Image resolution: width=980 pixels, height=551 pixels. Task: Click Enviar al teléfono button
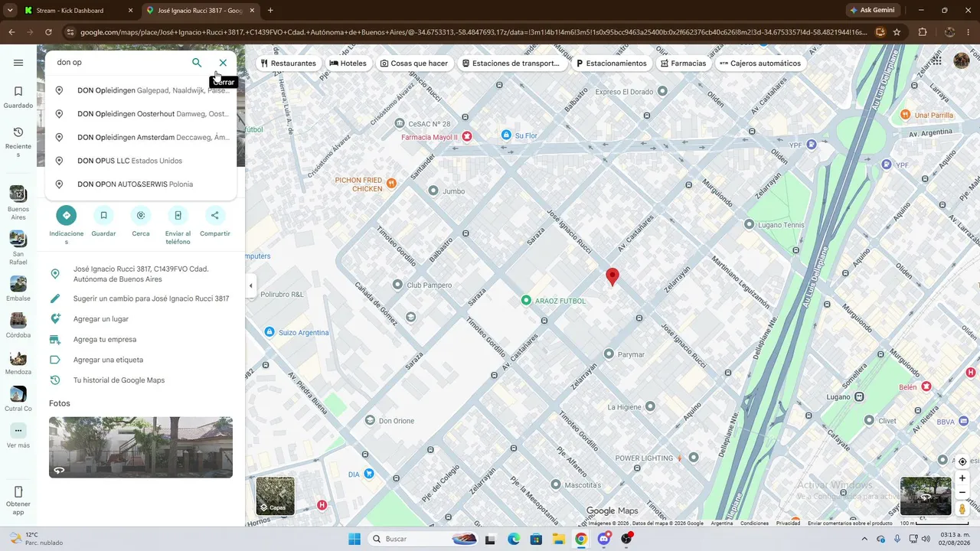pyautogui.click(x=178, y=216)
